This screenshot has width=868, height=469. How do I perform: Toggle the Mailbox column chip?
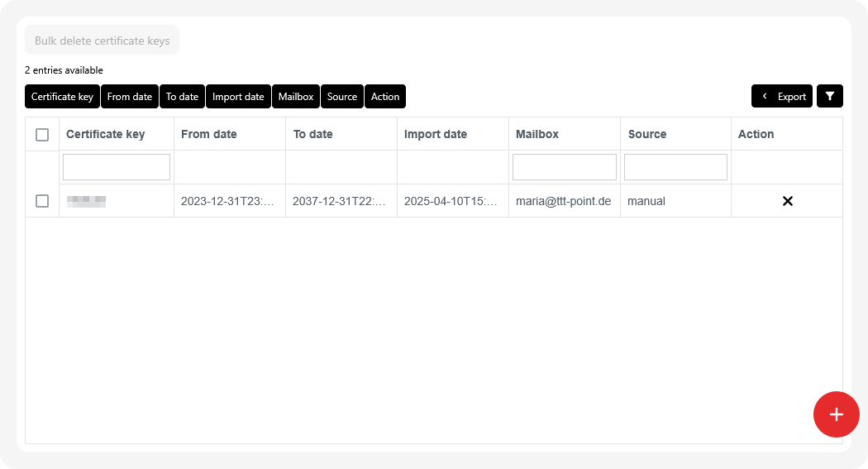click(296, 97)
